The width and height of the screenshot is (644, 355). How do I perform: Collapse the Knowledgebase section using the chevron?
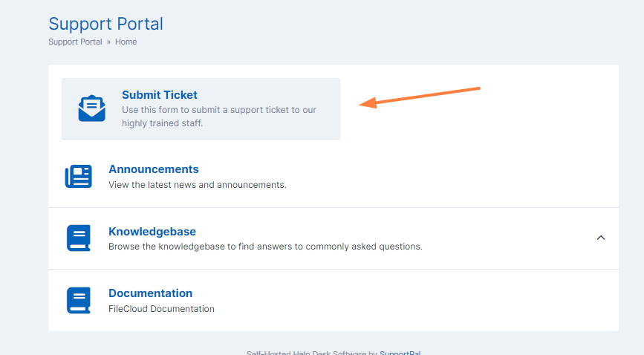pyautogui.click(x=601, y=238)
